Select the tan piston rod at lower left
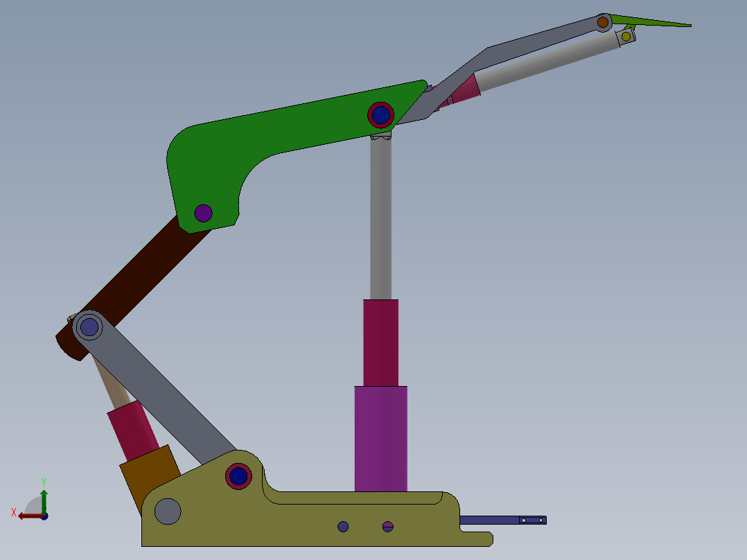The image size is (747, 560). 112,384
